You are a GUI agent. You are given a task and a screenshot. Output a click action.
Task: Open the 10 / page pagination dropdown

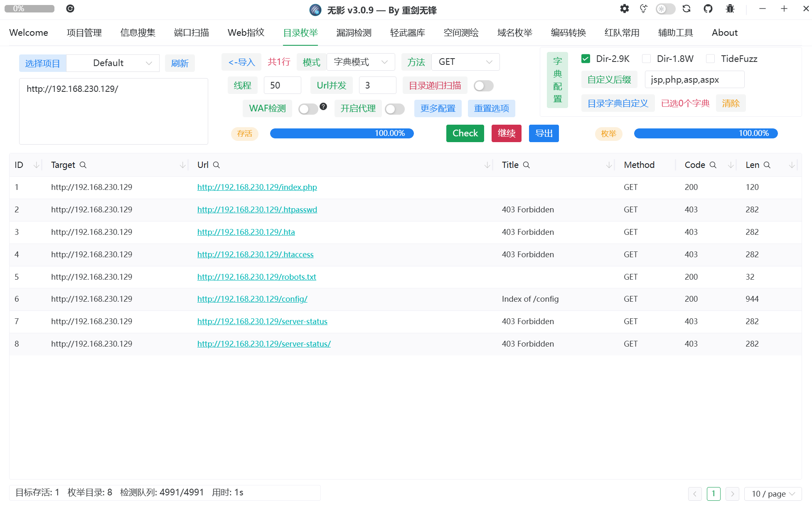click(x=773, y=494)
